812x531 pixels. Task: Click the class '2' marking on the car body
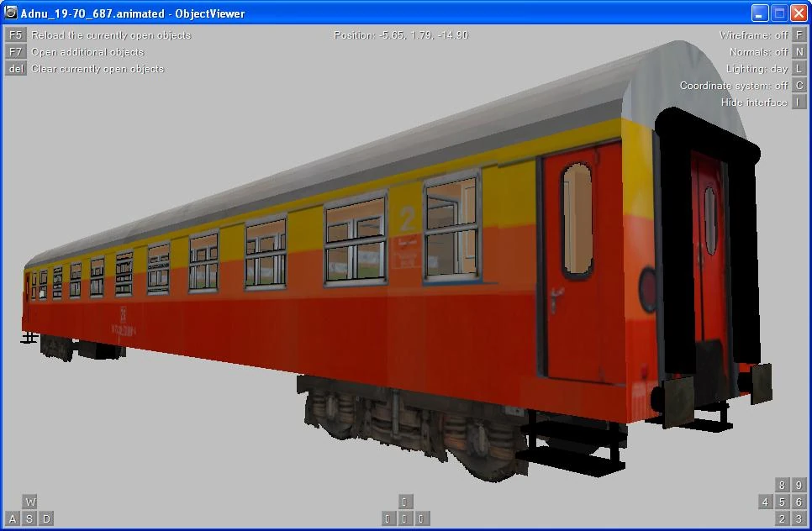(x=407, y=219)
